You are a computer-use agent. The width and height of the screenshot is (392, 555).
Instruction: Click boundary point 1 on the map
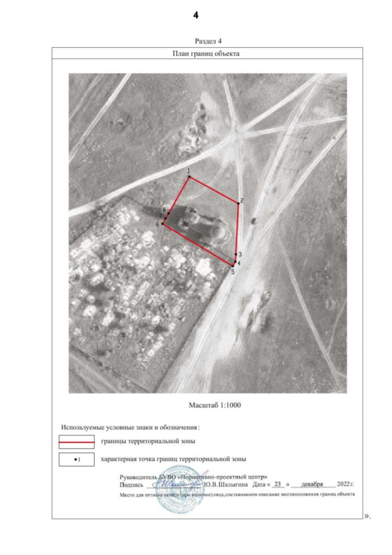point(189,177)
